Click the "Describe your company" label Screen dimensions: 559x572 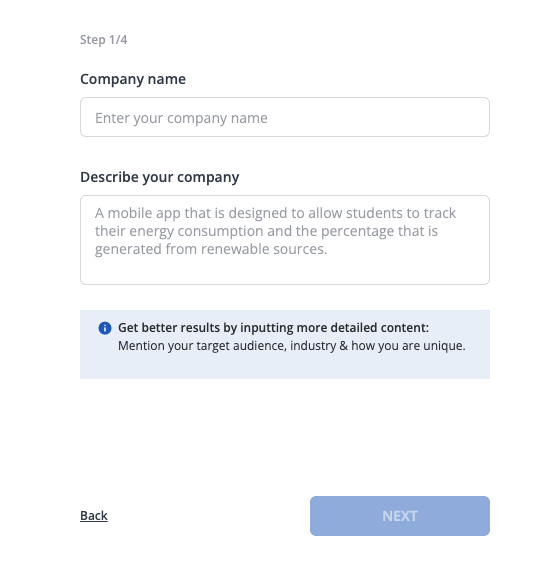click(x=159, y=177)
